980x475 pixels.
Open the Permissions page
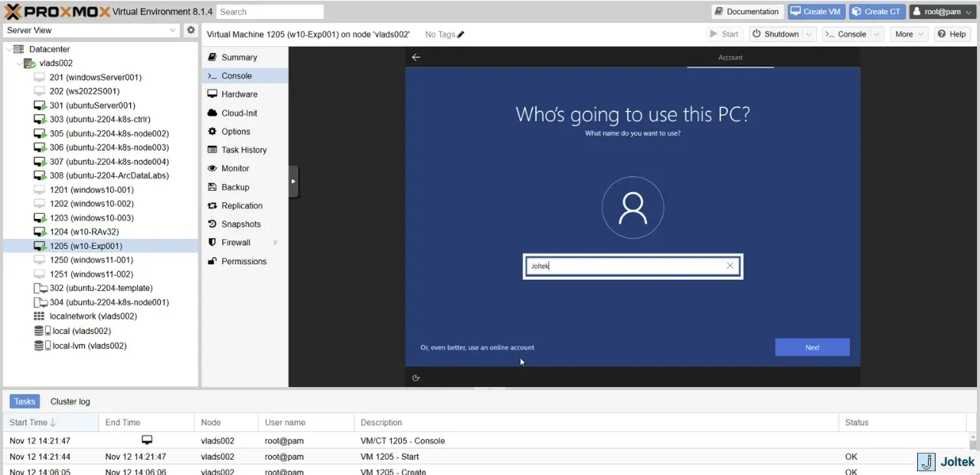pos(244,261)
